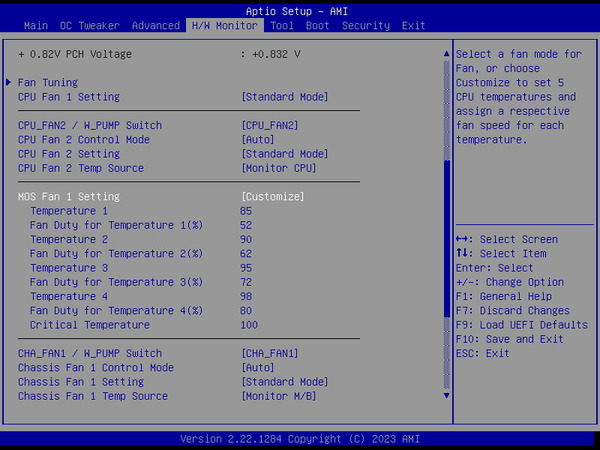Open the Exit tab
The height and width of the screenshot is (450, 600).
(x=413, y=26)
